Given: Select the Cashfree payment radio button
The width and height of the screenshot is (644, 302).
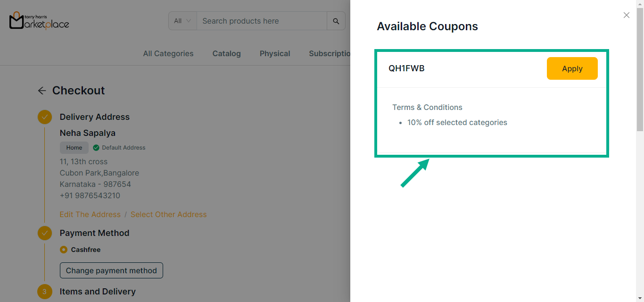Looking at the screenshot, I should tap(64, 250).
